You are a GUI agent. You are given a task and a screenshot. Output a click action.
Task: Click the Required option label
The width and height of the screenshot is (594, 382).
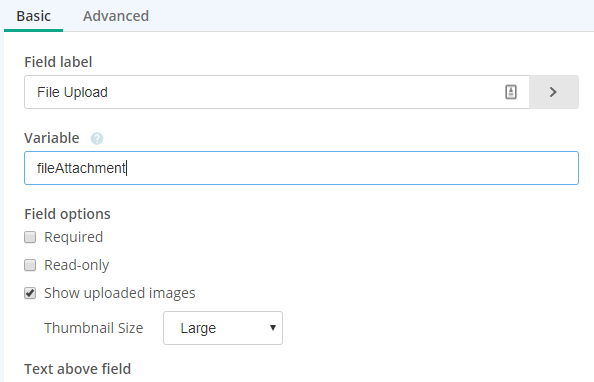[x=73, y=237]
